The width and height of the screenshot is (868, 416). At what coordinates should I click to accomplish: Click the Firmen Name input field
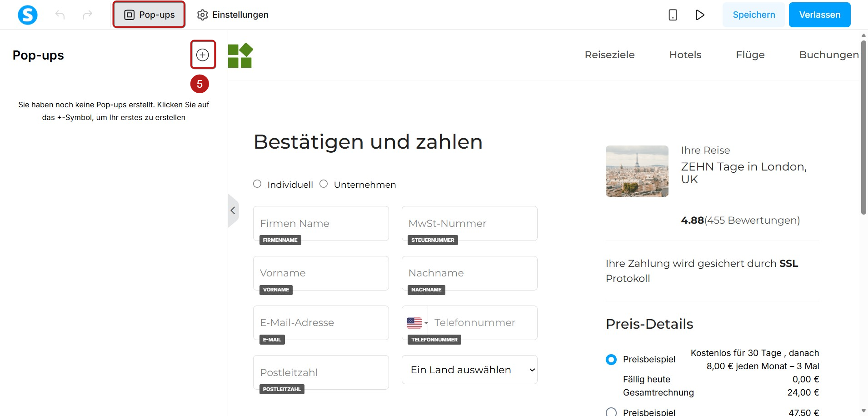click(321, 223)
